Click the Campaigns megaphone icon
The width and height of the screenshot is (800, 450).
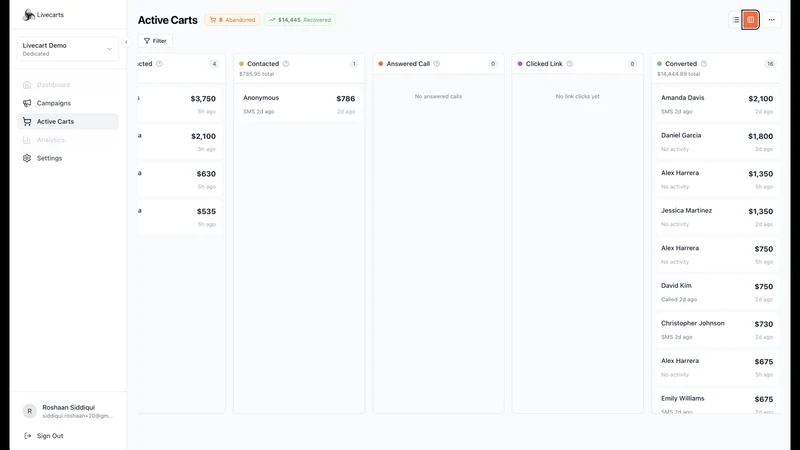(27, 103)
